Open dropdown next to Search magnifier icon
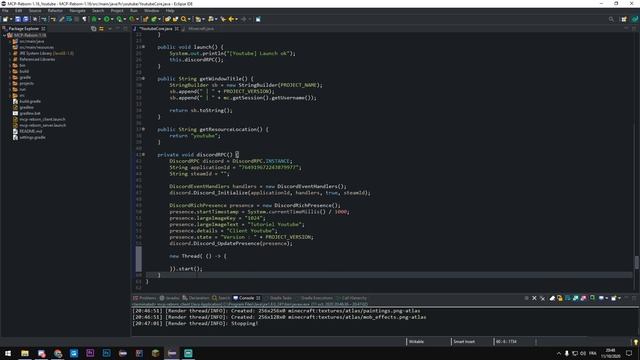The width and height of the screenshot is (640, 360). click(189, 19)
